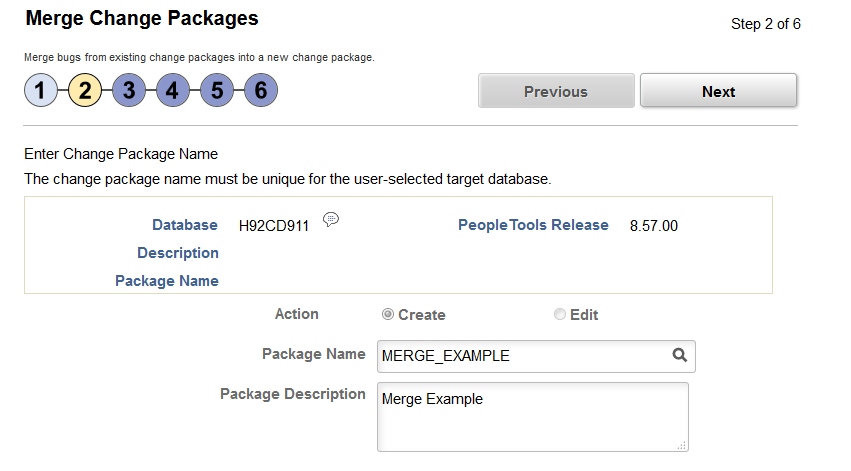Click the H92CD911 database value
This screenshot has width=851, height=471.
(x=273, y=226)
